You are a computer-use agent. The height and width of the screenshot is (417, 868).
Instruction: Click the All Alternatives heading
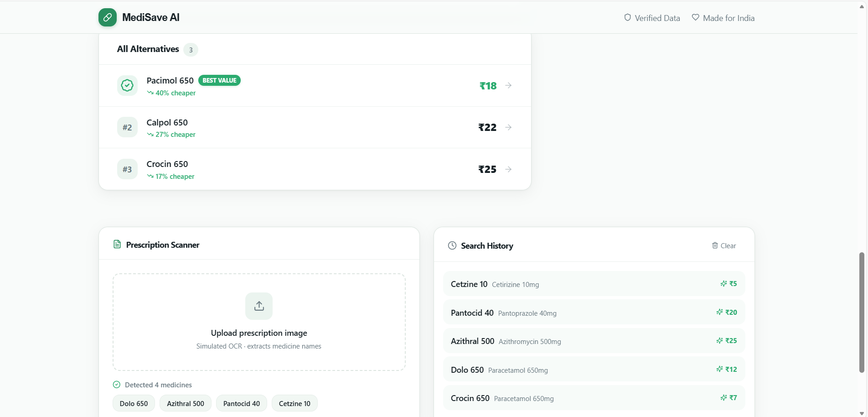[148, 49]
